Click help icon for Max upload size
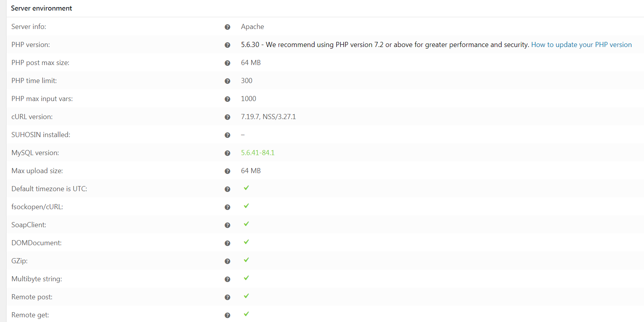The image size is (644, 322). pyautogui.click(x=227, y=171)
